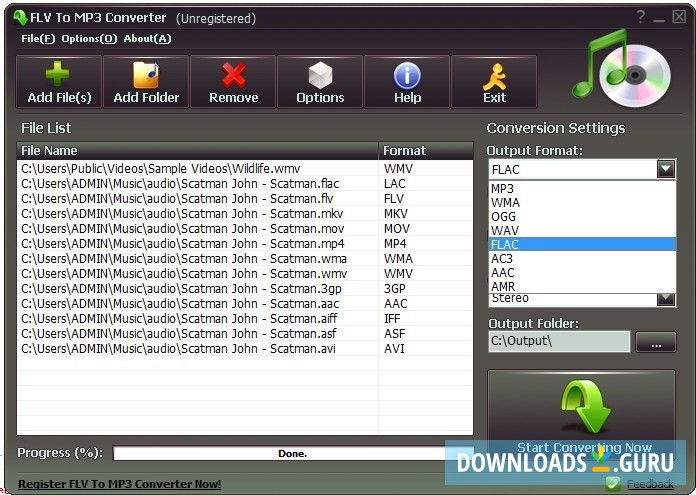The width and height of the screenshot is (696, 495).
Task: Open Options from the cube icon
Action: [x=320, y=82]
